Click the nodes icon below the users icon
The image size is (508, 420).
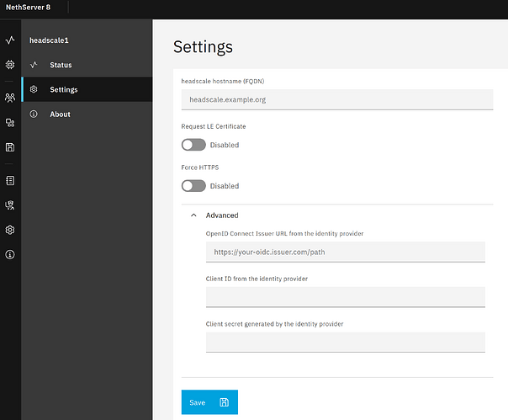[x=10, y=122]
